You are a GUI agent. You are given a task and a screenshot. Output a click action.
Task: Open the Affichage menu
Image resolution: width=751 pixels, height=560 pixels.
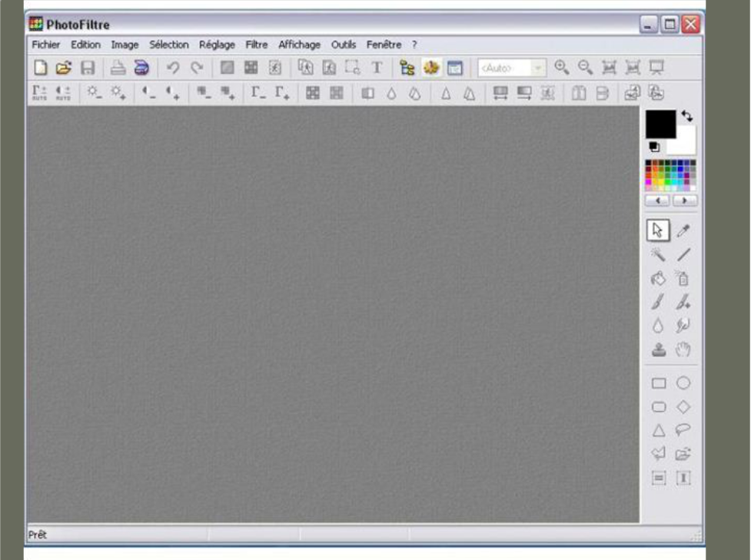(299, 45)
